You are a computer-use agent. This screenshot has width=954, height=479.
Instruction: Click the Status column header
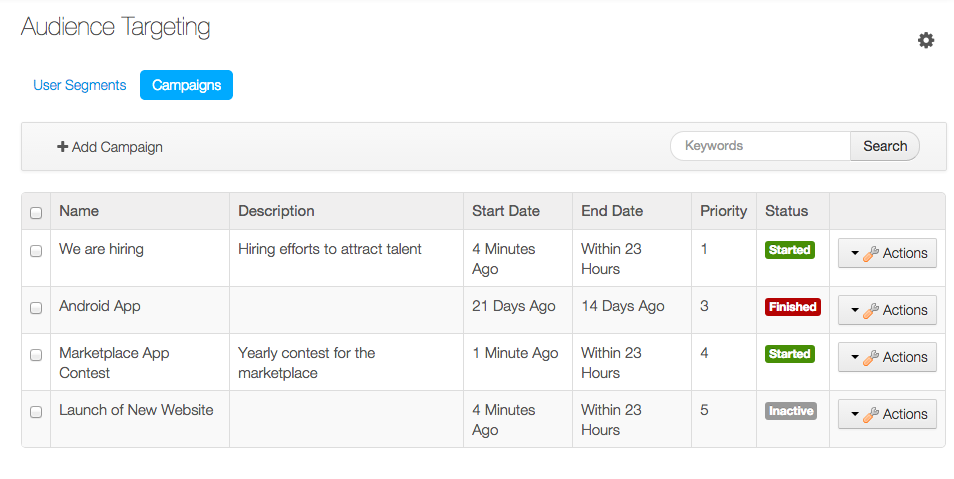point(787,211)
